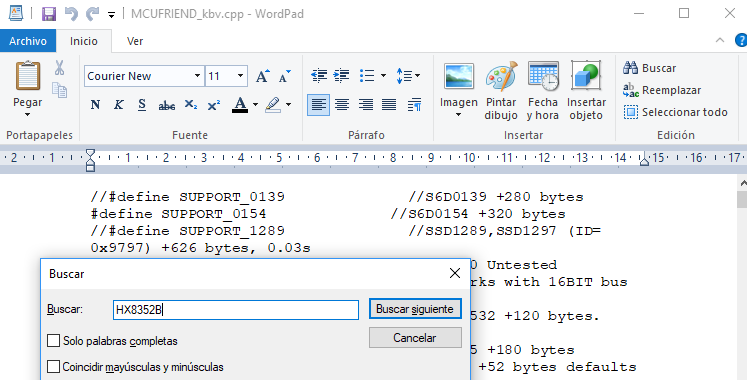Click the text '#define SUPPORT_0154'
Viewport: 747px width, 380px height.
pyautogui.click(x=178, y=214)
